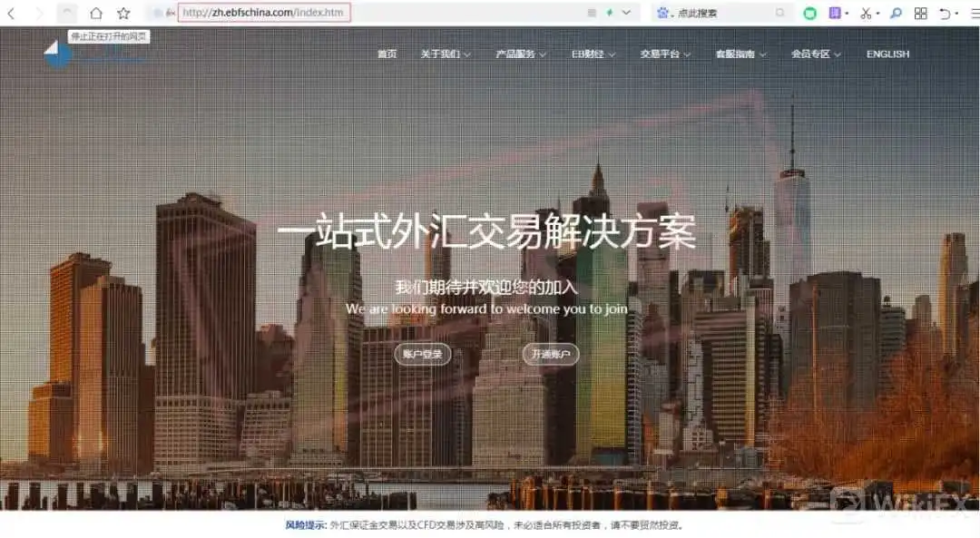
Task: Expand the 关于我们 navigation dropdown
Action: tap(445, 54)
